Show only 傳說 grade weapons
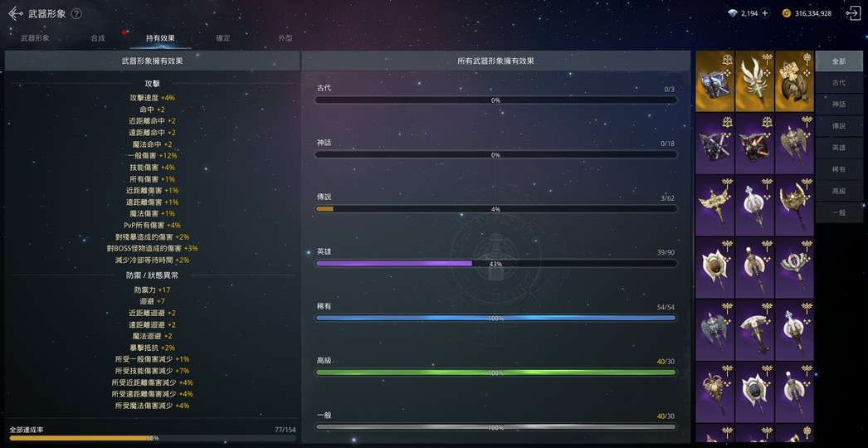Viewport: 868px width, 448px height. 839,126
